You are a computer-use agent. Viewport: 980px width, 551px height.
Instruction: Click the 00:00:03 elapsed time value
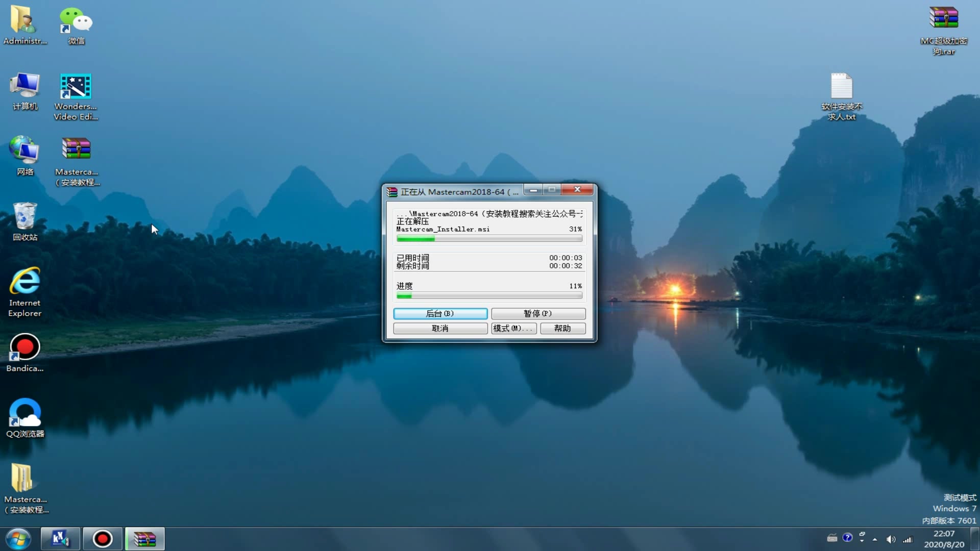(x=566, y=258)
